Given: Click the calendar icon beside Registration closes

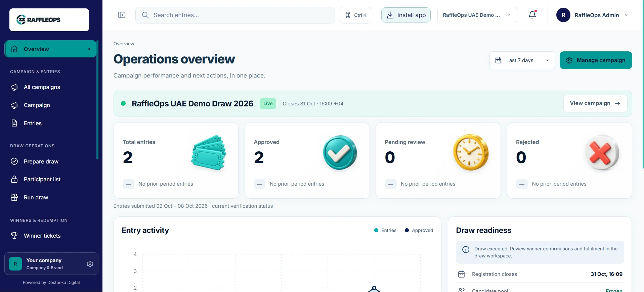Looking at the screenshot, I should 461,274.
